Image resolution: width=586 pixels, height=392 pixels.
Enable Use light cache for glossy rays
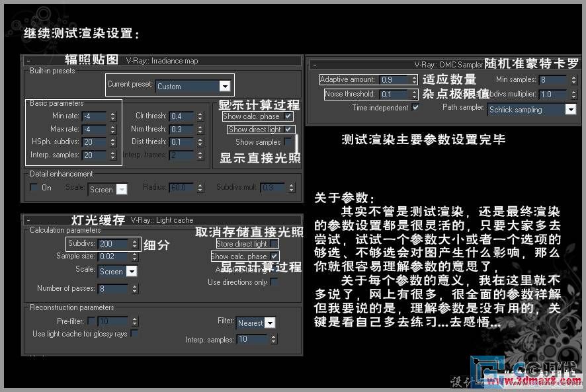click(x=134, y=334)
